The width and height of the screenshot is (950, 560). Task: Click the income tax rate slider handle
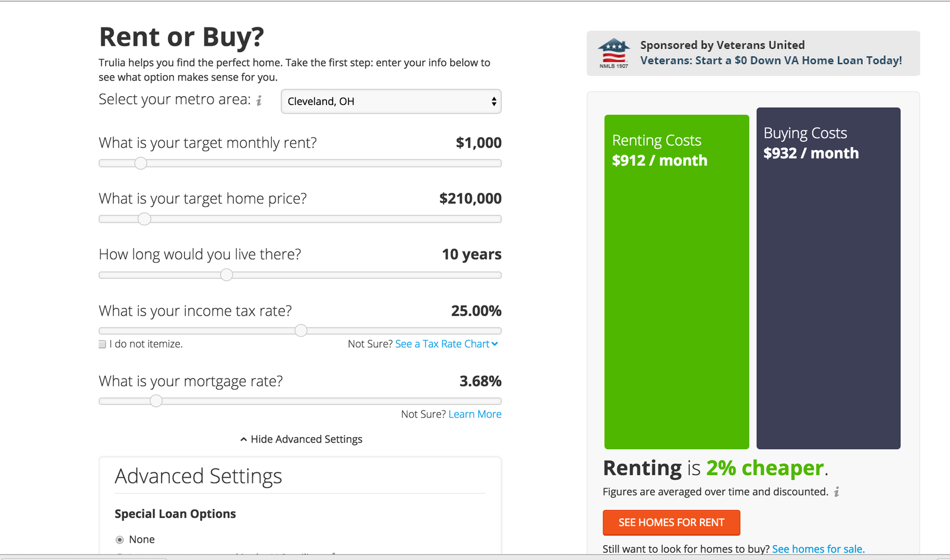(301, 330)
